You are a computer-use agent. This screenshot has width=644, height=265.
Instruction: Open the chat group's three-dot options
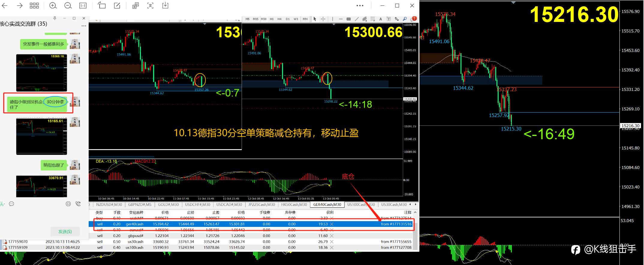[x=84, y=26]
